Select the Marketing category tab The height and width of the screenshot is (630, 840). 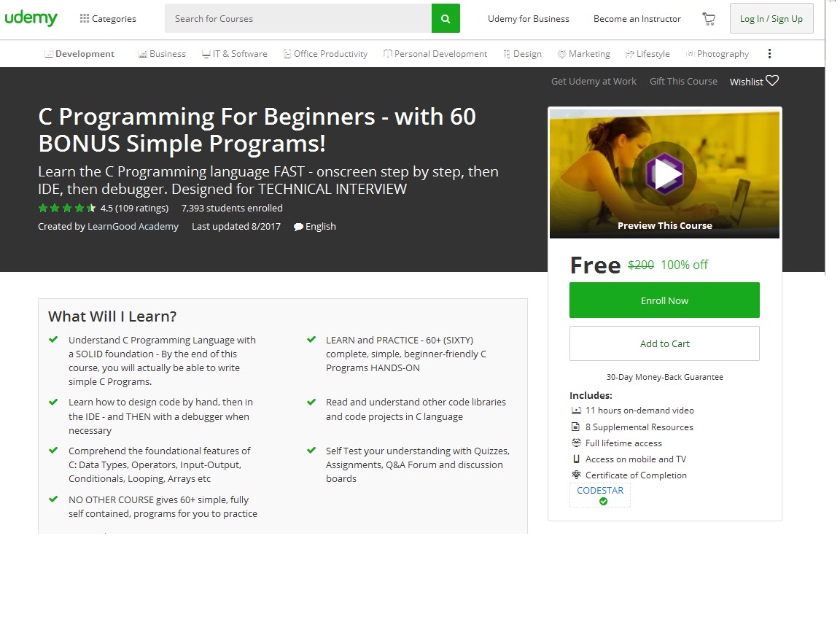pos(584,53)
